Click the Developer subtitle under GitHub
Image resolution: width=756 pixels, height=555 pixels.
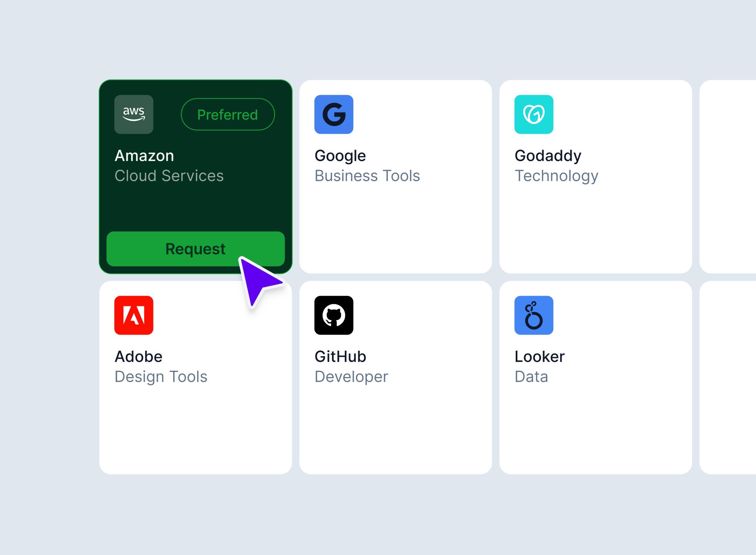tap(351, 377)
